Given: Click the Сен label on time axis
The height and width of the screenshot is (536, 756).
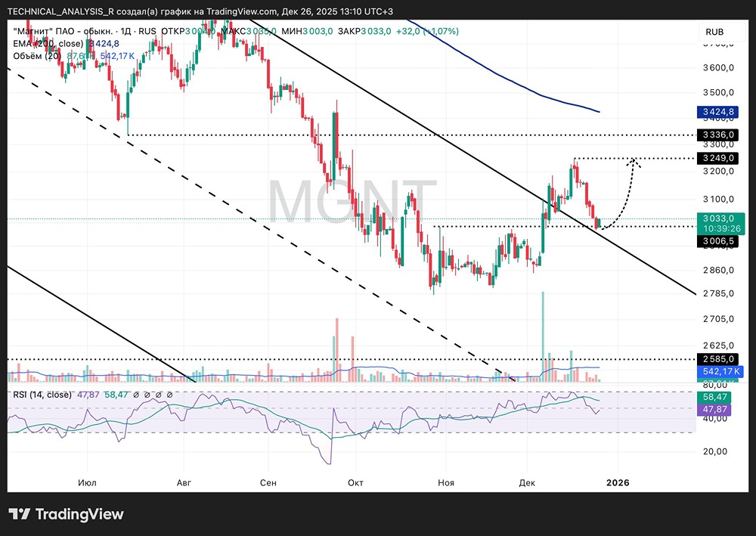Looking at the screenshot, I should [x=268, y=482].
